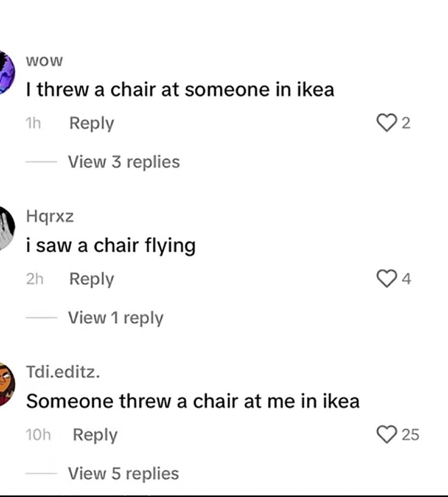This screenshot has height=497, width=448.
Task: Select the "I threw a chair at someone in ikea" text
Action: [180, 90]
